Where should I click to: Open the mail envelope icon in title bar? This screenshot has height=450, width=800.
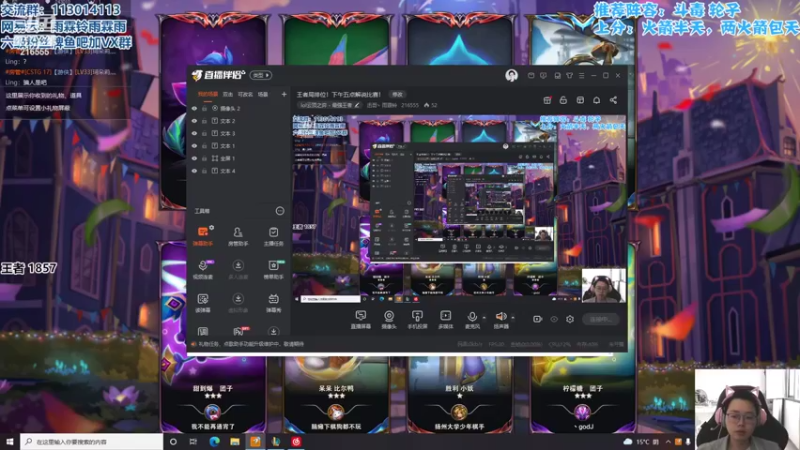coord(531,76)
